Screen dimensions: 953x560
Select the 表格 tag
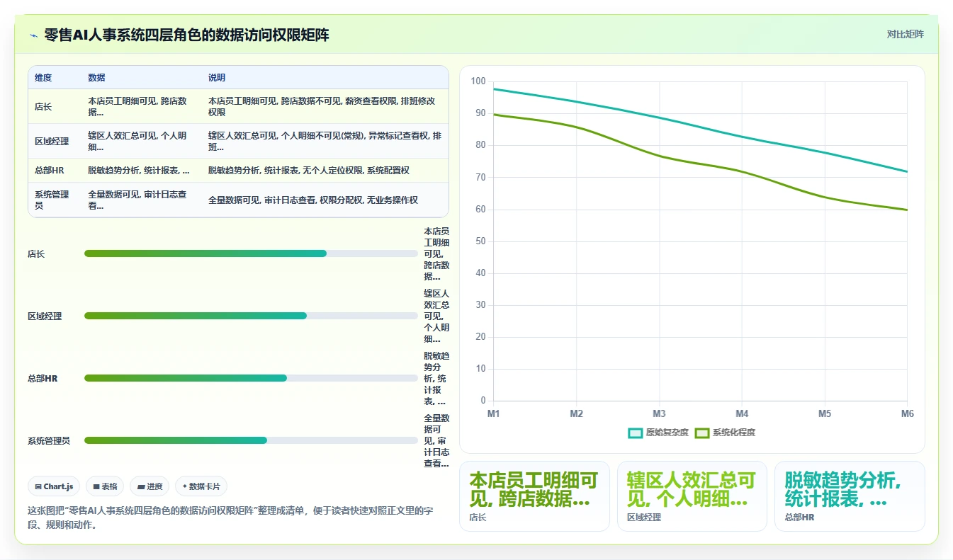pyautogui.click(x=105, y=486)
